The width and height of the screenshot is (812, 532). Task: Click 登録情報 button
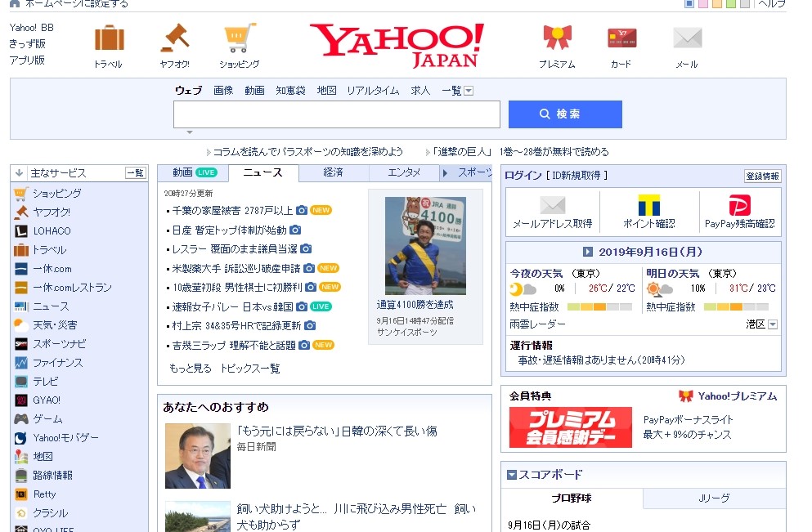pos(762,176)
